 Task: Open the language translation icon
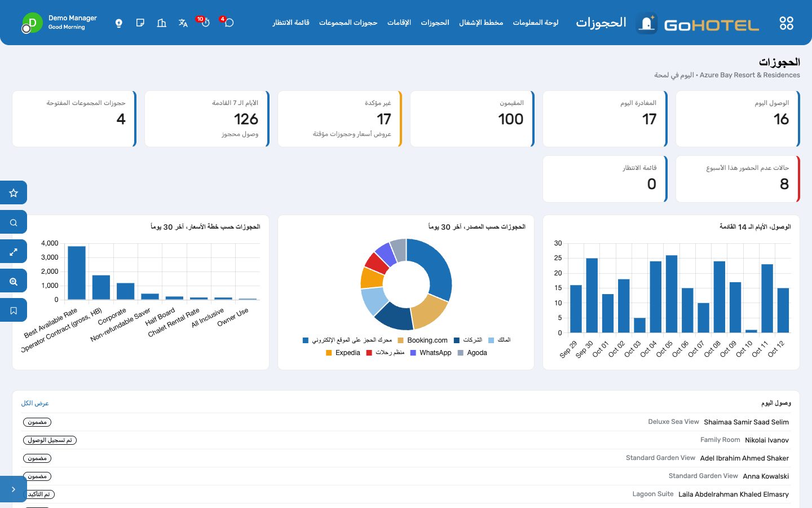[x=183, y=23]
